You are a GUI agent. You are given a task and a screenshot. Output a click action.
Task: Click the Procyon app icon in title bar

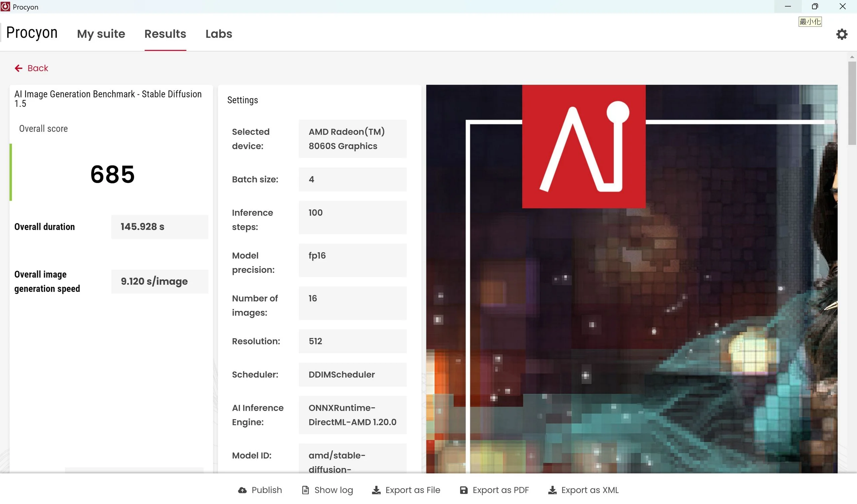(5, 7)
